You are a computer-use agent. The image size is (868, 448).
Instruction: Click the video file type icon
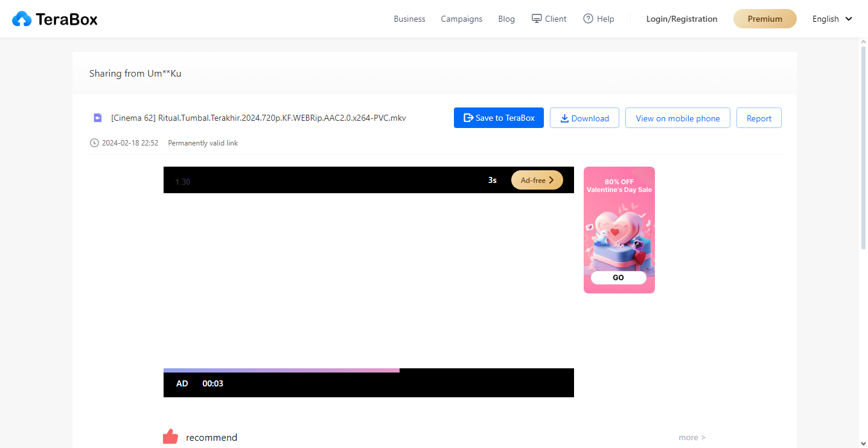pos(97,117)
